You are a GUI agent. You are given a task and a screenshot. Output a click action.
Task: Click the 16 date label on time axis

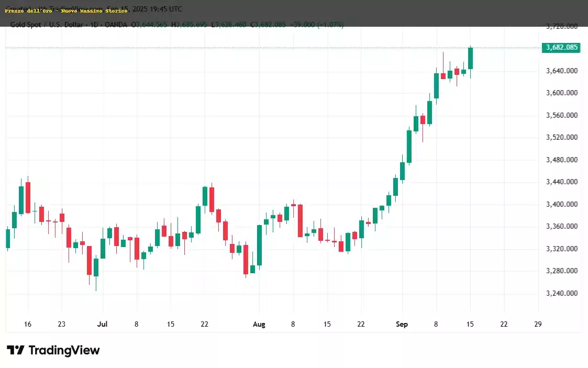[28, 325]
